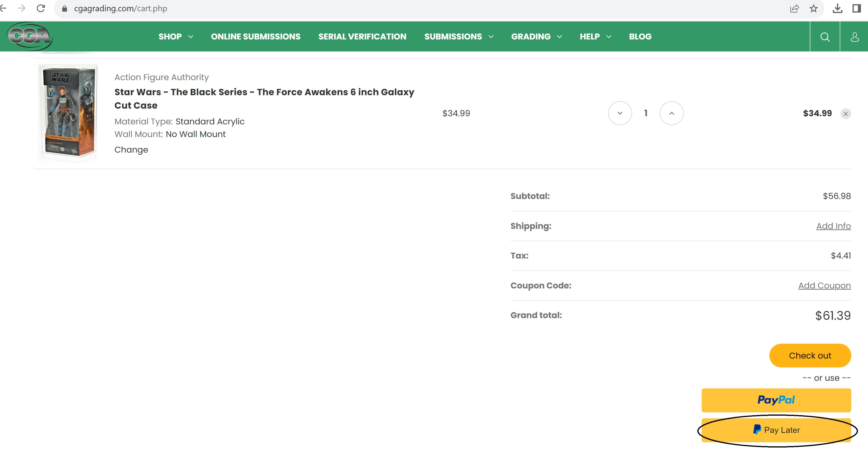Click the address bar URL cgagrading.com/cart.php
This screenshot has width=868, height=464.
[x=120, y=8]
